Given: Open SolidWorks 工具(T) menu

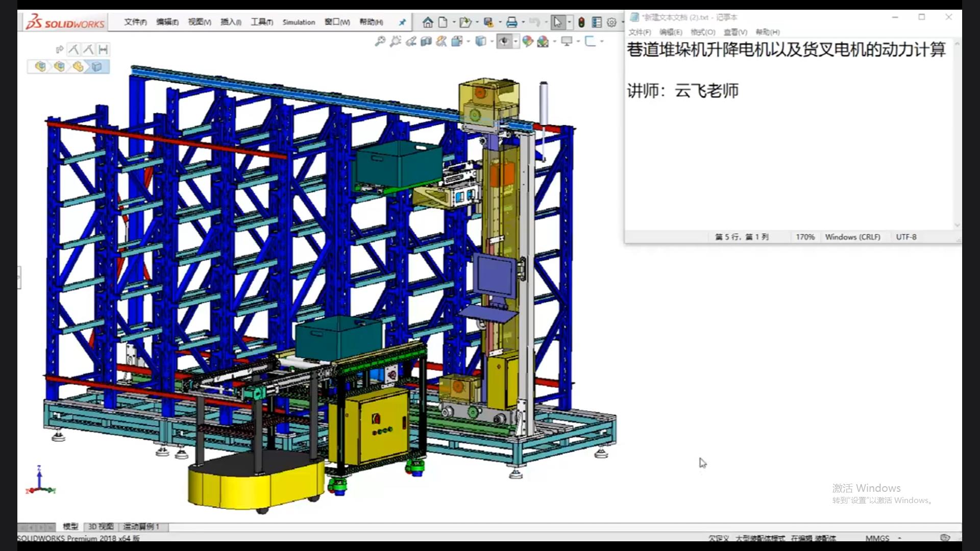Looking at the screenshot, I should pyautogui.click(x=262, y=22).
